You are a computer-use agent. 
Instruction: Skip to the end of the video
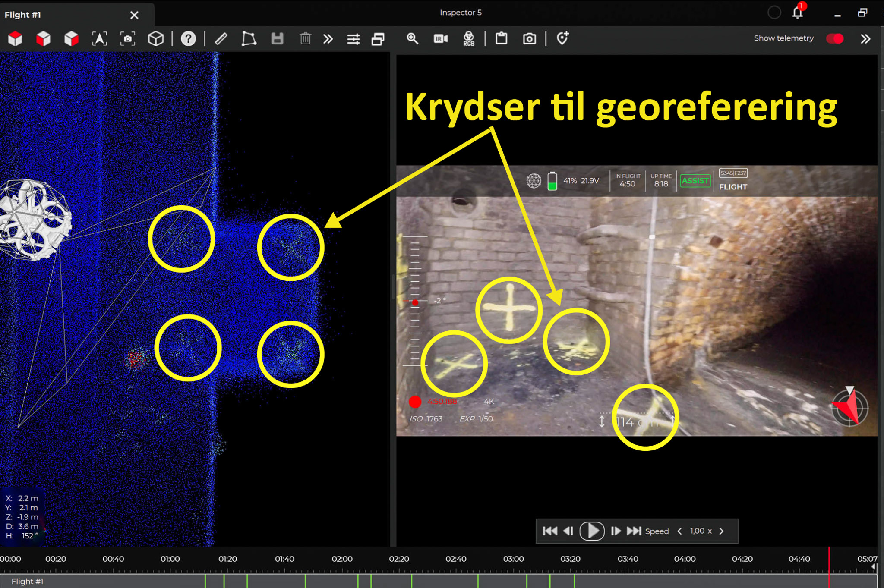[x=635, y=531]
